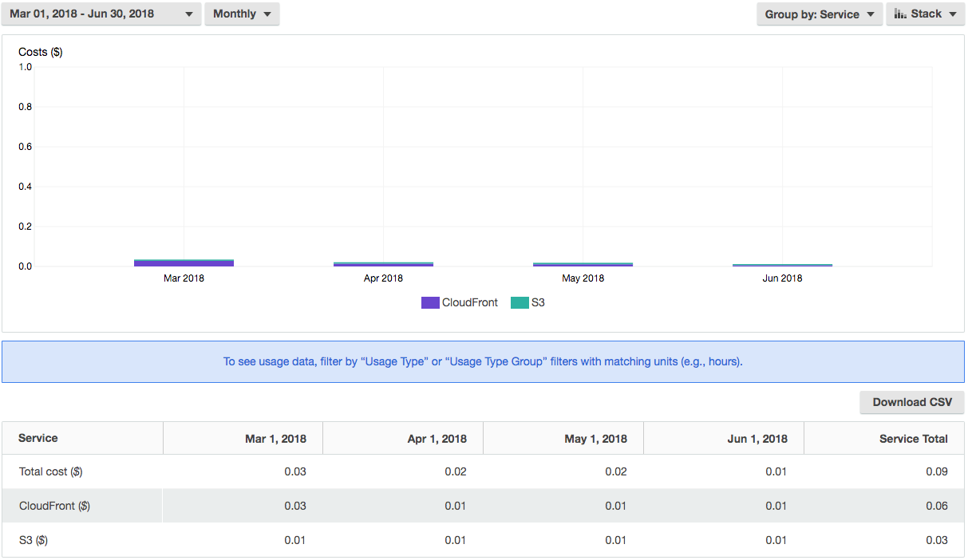Screen dimensions: 968x560
Task: Select the Mar 2018 stacked bar
Action: tap(184, 262)
